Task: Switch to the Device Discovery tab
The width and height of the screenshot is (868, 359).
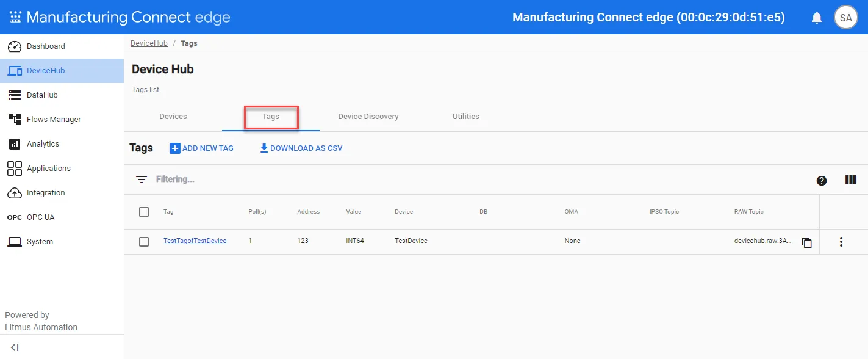Action: point(368,117)
